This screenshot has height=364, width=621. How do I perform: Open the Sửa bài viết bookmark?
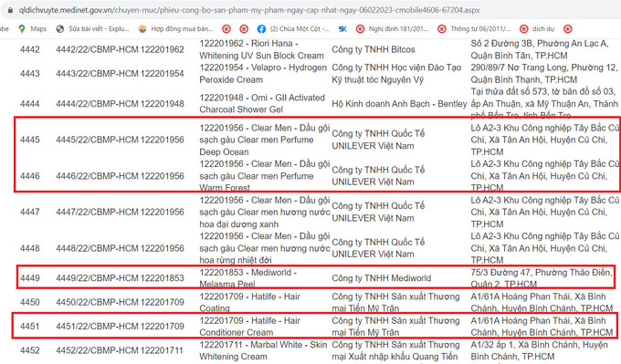pos(92,29)
